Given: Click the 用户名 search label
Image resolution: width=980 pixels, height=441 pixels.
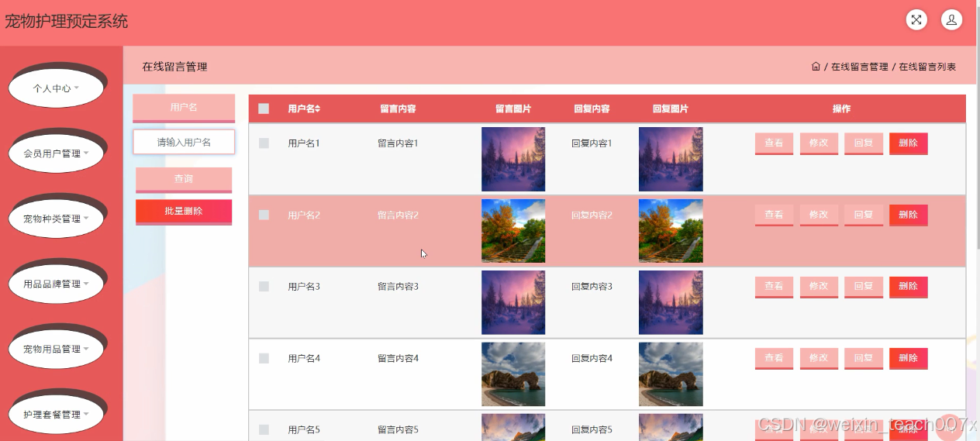Looking at the screenshot, I should 184,108.
